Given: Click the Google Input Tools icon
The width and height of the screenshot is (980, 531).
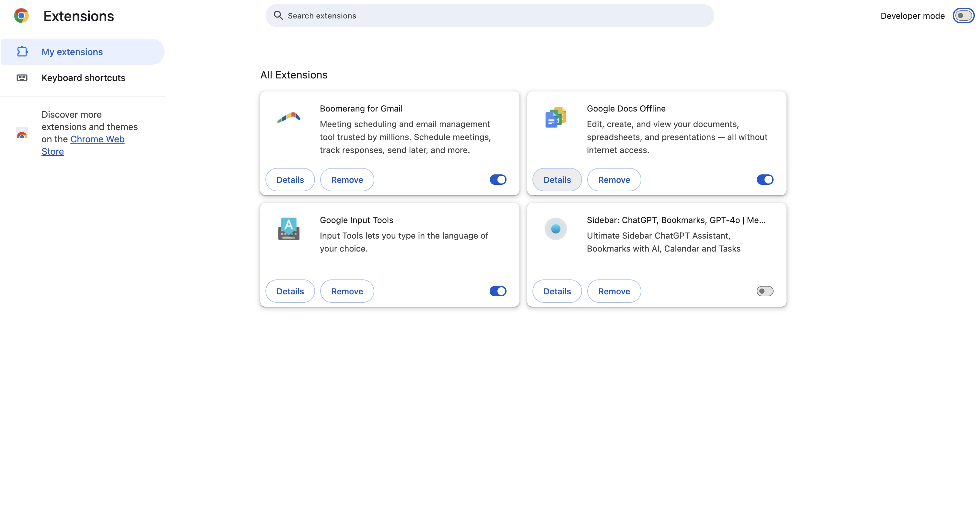Looking at the screenshot, I should [x=289, y=229].
